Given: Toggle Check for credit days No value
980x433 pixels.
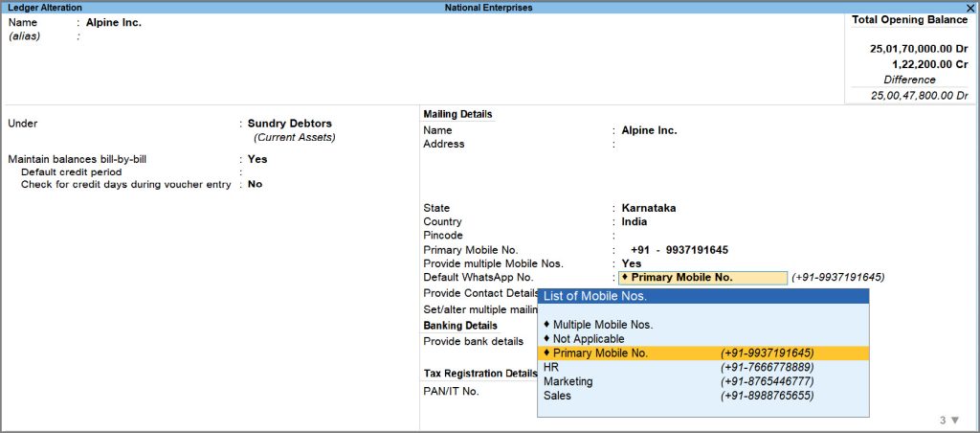Looking at the screenshot, I should [255, 185].
